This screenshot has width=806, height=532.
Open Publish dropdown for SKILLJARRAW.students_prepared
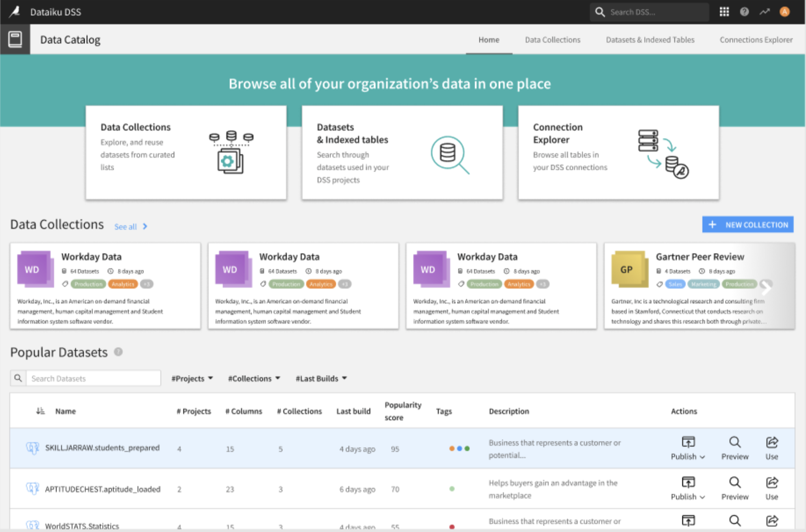pos(688,448)
